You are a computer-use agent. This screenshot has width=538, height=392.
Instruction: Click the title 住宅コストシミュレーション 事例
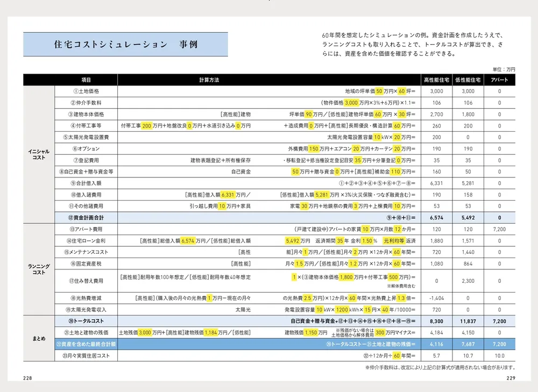point(125,44)
